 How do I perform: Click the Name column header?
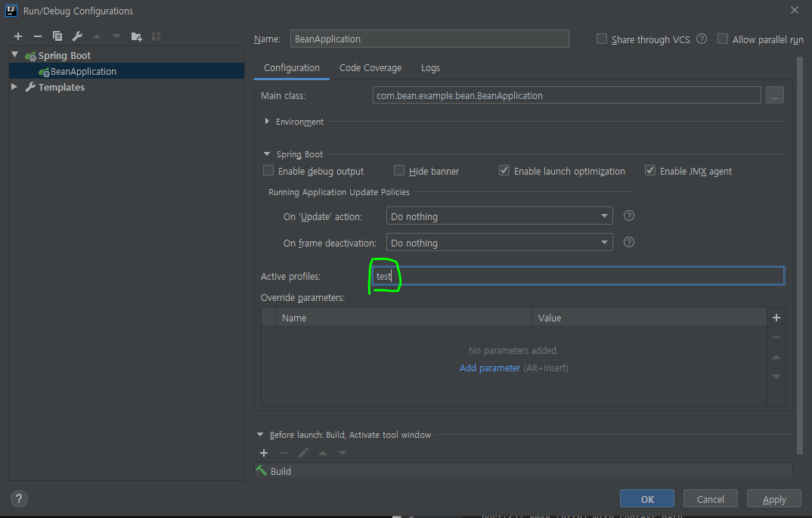pyautogui.click(x=404, y=318)
